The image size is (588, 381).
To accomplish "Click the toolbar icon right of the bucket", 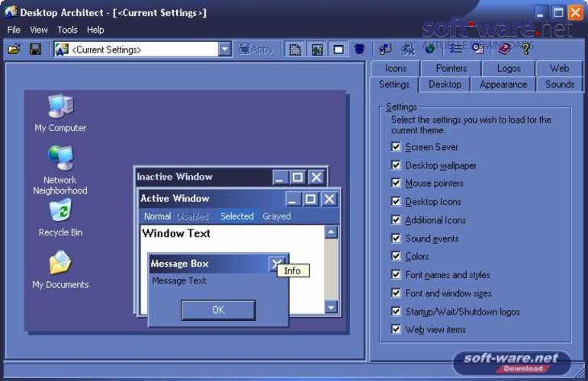I will click(385, 49).
